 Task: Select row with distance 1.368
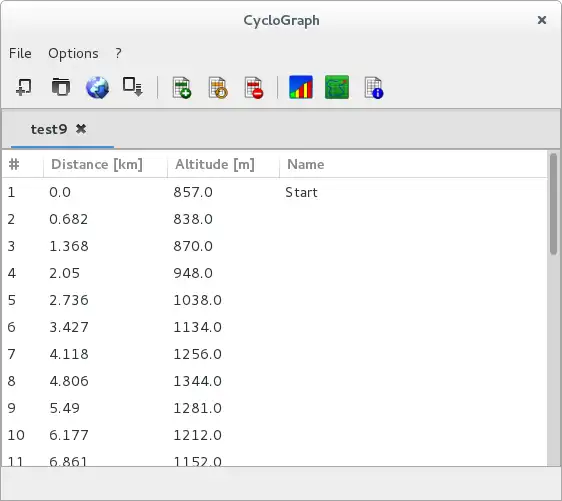point(275,246)
